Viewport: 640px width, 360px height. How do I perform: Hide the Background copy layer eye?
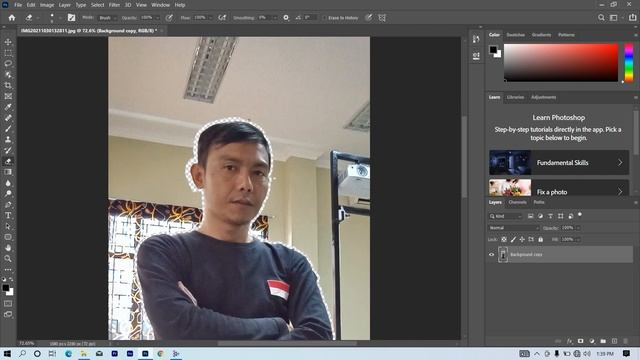point(491,254)
